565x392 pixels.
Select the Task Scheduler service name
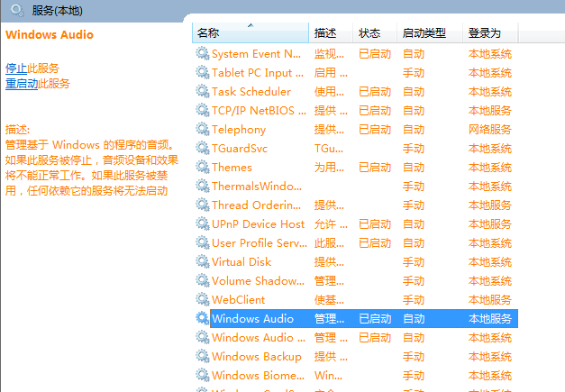tap(251, 92)
